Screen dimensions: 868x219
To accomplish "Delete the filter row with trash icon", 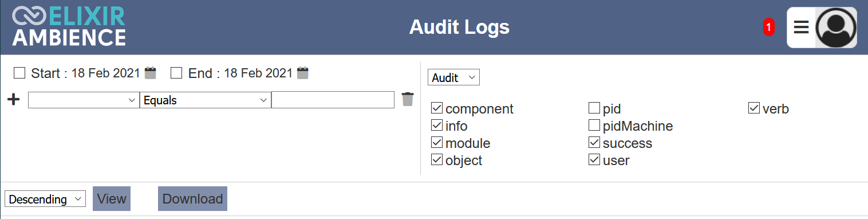I will point(407,99).
